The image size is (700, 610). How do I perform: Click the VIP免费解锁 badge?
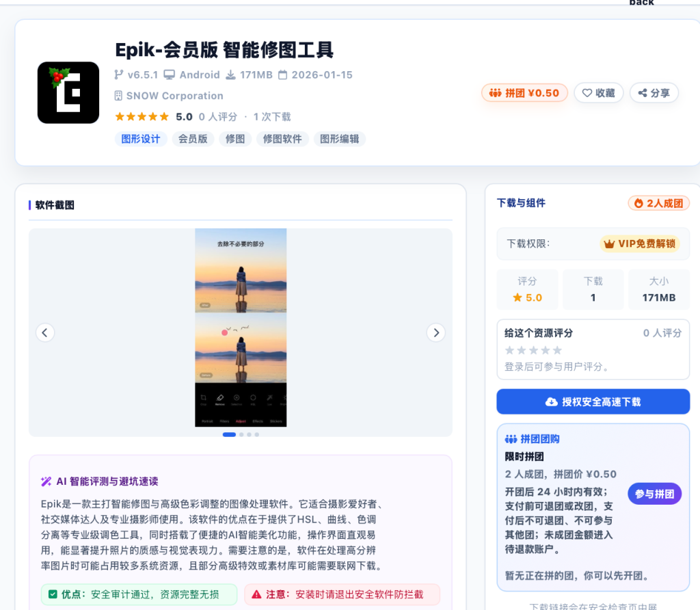[639, 244]
